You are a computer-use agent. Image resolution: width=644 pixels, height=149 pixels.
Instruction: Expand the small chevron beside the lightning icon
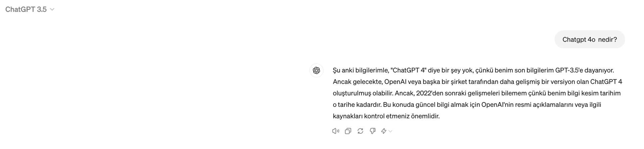[390, 131]
